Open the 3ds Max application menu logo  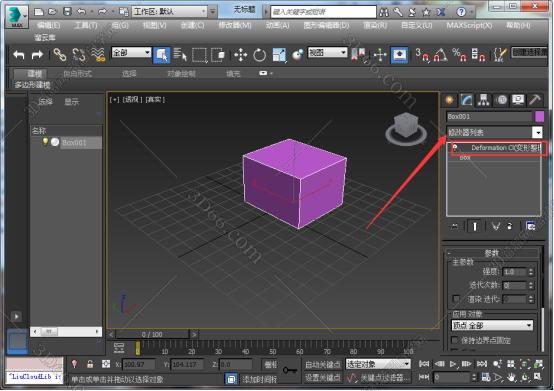(17, 16)
